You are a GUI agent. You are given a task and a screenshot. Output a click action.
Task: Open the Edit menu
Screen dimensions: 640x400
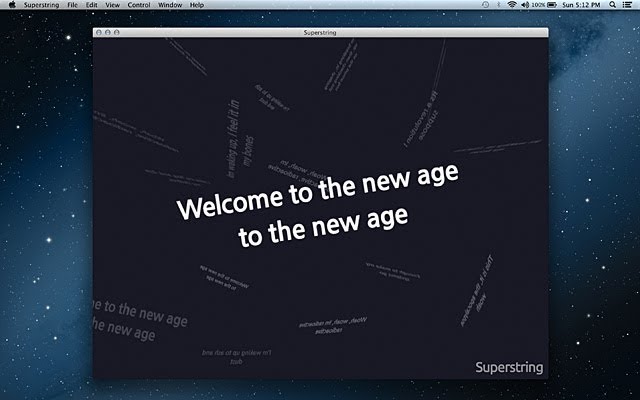91,5
